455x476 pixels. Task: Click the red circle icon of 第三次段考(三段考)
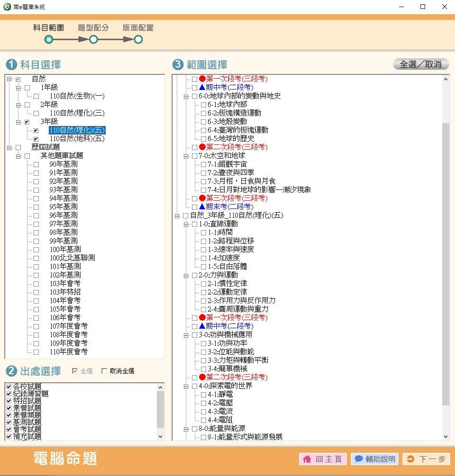click(202, 198)
